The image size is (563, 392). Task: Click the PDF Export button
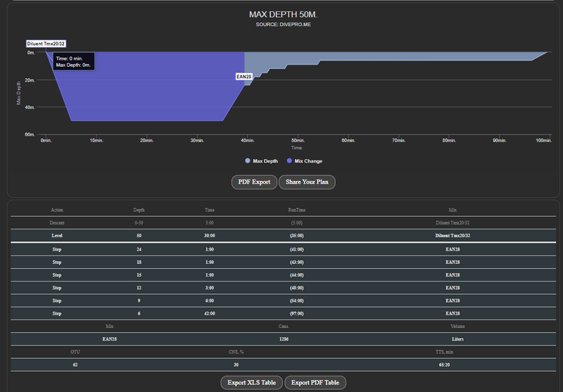point(254,182)
